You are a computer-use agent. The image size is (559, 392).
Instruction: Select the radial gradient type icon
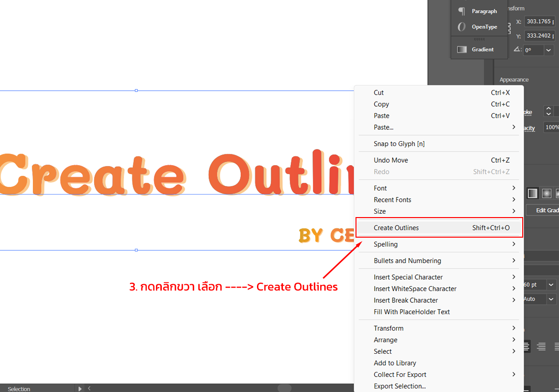coord(547,194)
